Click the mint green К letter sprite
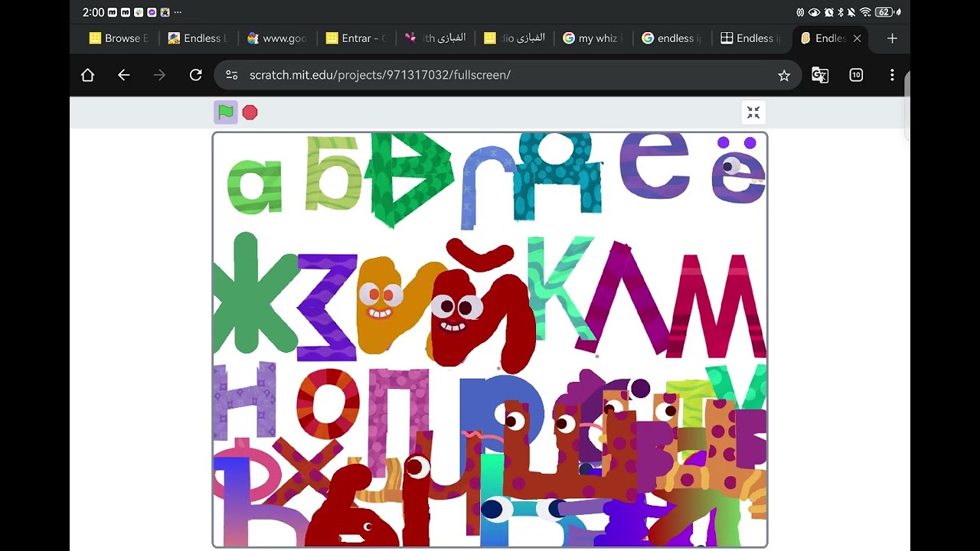 tap(563, 288)
